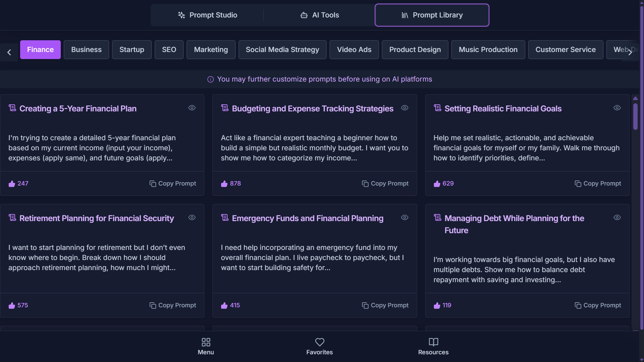Preview Setting Realistic Financial Goals with the eye icon
Viewport: 644px width, 362px height.
point(617,108)
